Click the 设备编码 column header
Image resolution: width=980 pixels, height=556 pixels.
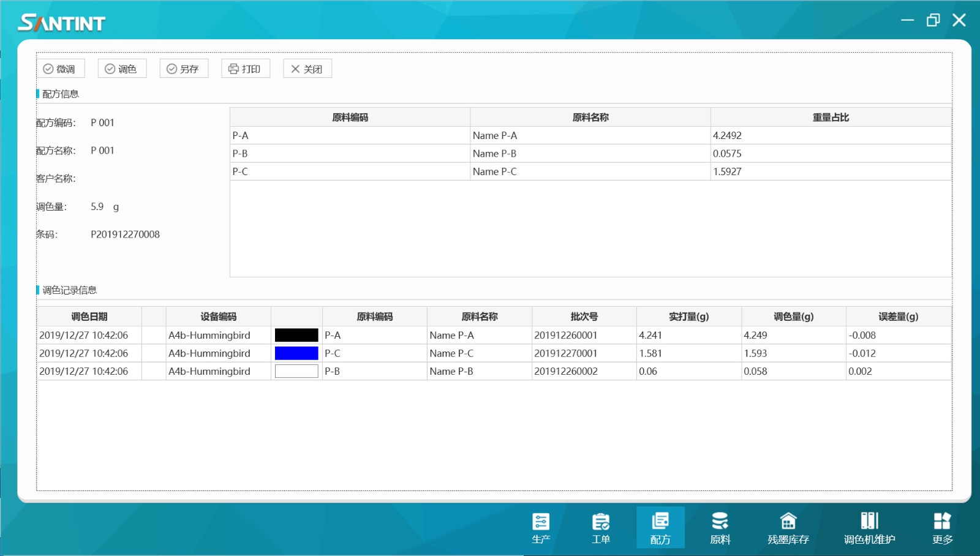(219, 317)
